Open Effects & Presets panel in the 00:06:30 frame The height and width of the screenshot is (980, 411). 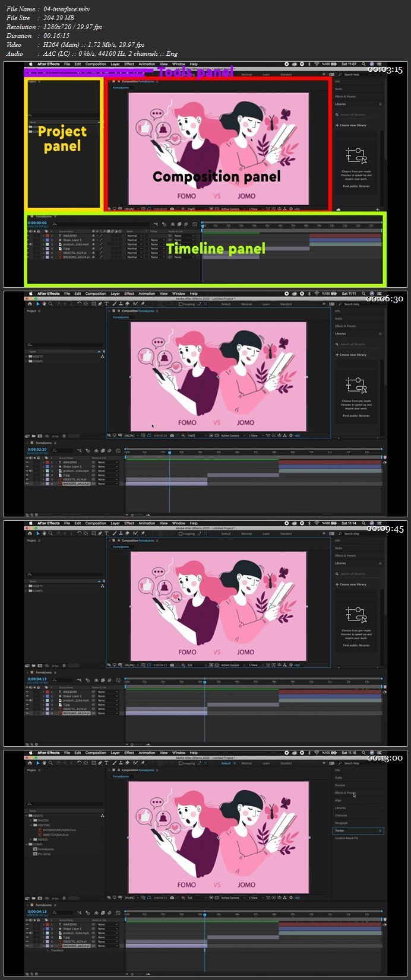346,326
